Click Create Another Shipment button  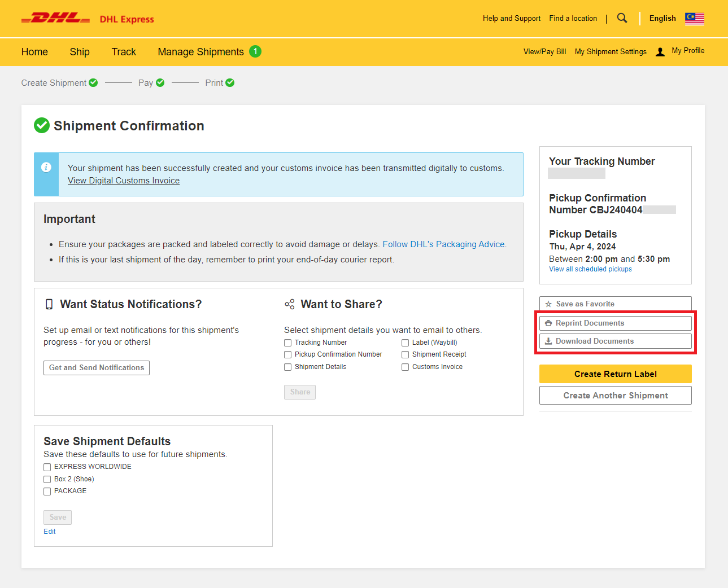pos(616,396)
